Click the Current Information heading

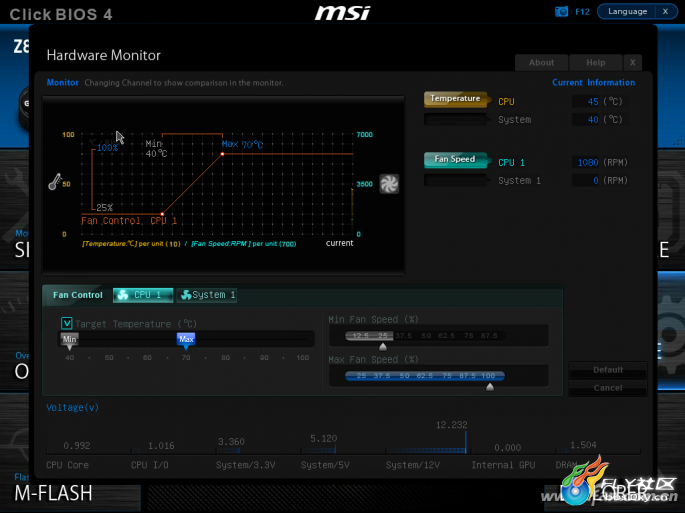pyautogui.click(x=593, y=83)
